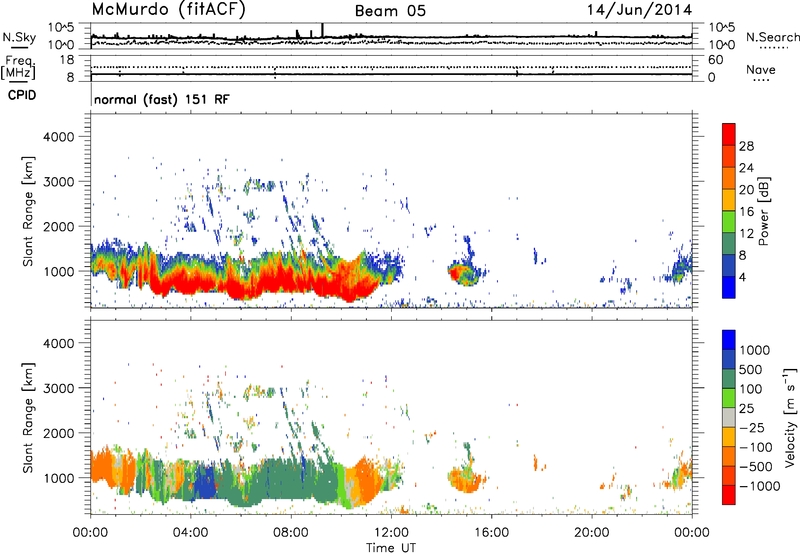Viewport: 800px width, 554px height.
Task: Click the "Nave" legend label
Action: [x=761, y=69]
